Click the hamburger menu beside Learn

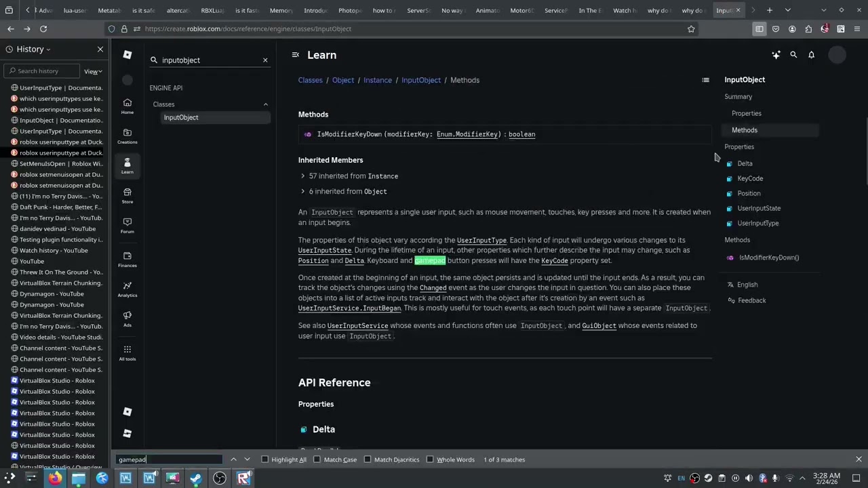[296, 55]
